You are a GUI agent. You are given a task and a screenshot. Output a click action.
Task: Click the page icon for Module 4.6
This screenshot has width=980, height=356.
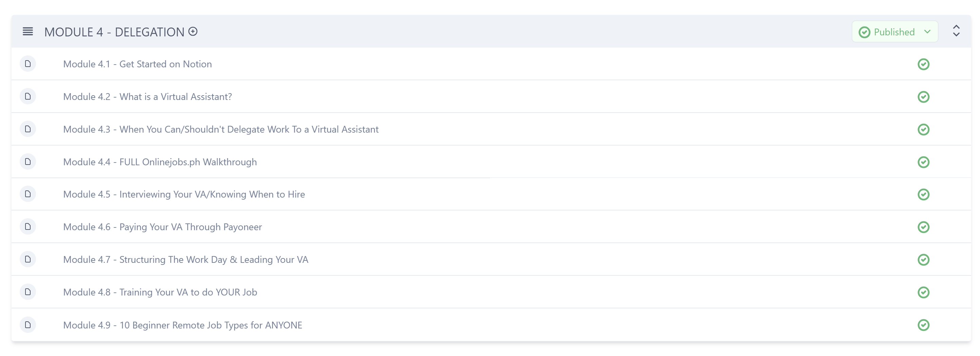[x=28, y=227]
